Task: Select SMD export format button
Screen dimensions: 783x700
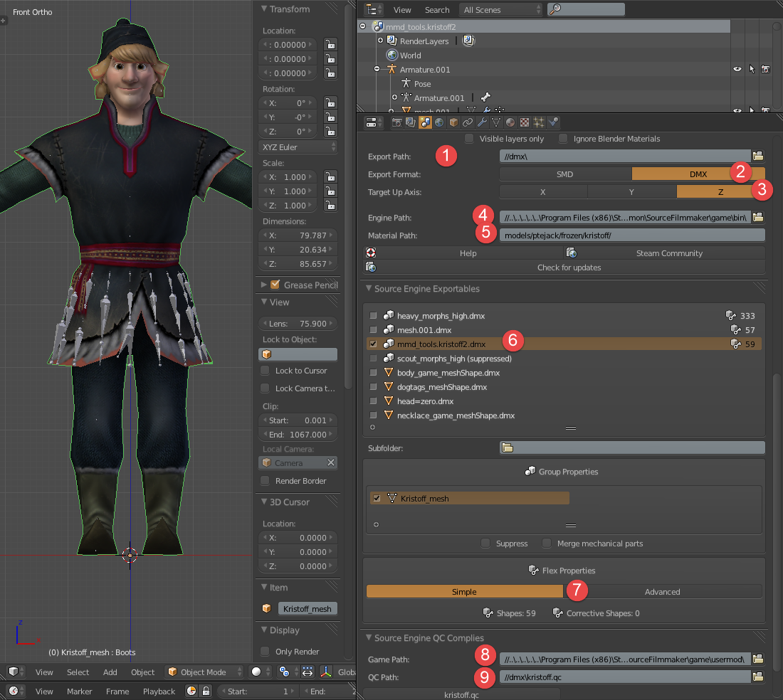Action: (564, 174)
